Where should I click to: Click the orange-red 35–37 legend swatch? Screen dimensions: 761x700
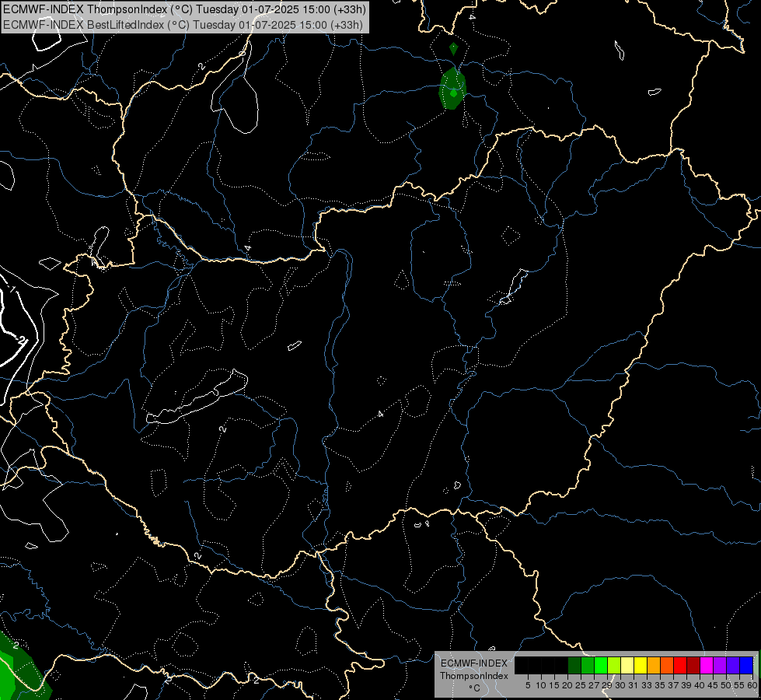[667, 665]
